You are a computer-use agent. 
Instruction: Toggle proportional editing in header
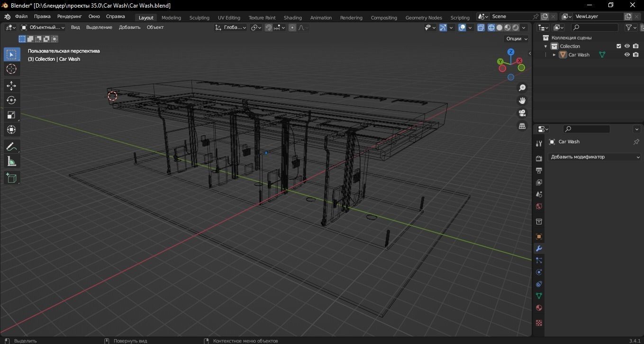(292, 28)
